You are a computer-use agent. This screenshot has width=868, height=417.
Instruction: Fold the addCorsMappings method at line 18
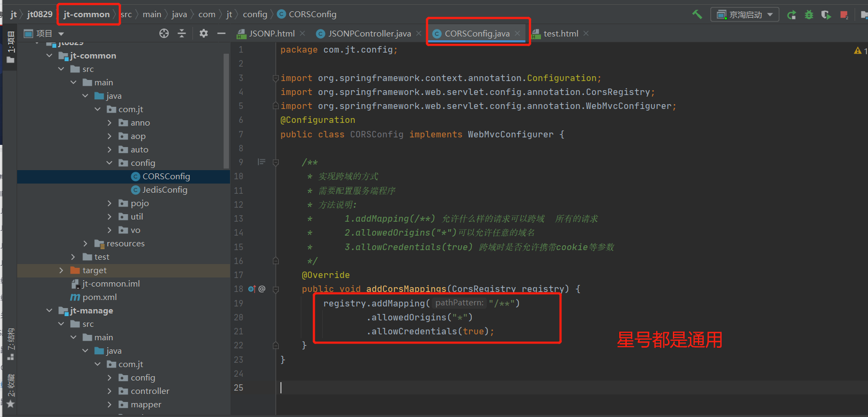pyautogui.click(x=276, y=289)
